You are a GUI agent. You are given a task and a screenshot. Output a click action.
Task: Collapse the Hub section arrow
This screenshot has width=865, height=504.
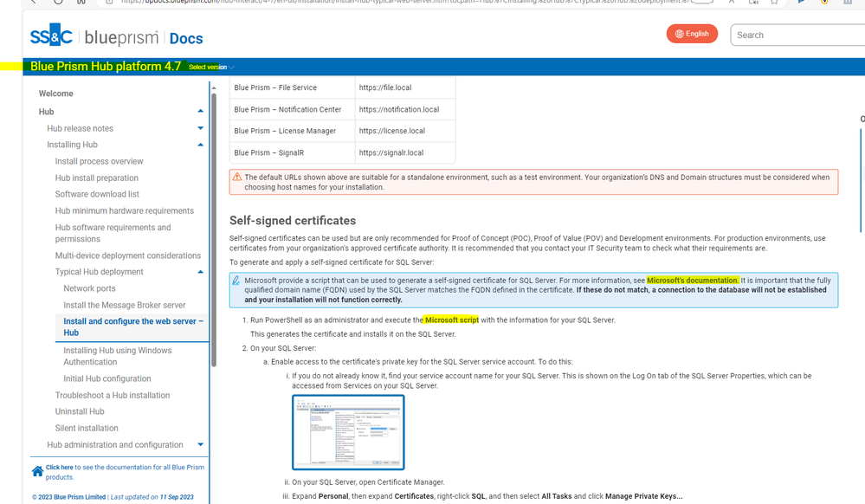pyautogui.click(x=200, y=111)
